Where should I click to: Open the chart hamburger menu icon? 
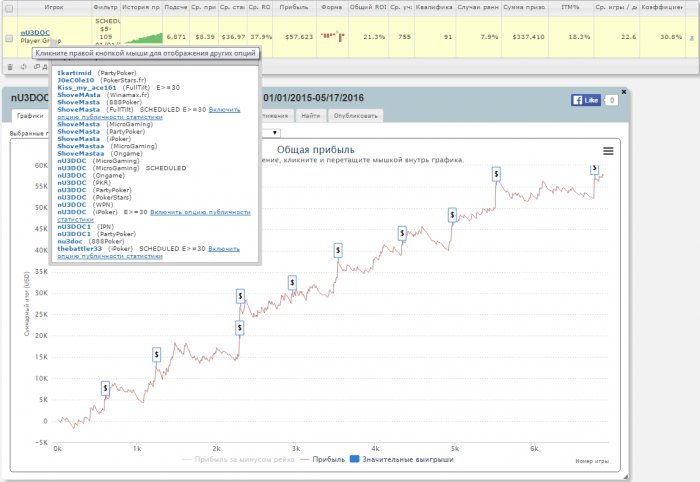[608, 150]
